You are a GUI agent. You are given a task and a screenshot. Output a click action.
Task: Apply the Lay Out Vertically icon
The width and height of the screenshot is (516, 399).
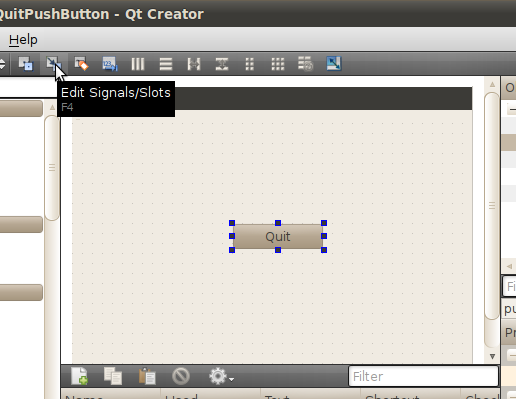coord(166,64)
